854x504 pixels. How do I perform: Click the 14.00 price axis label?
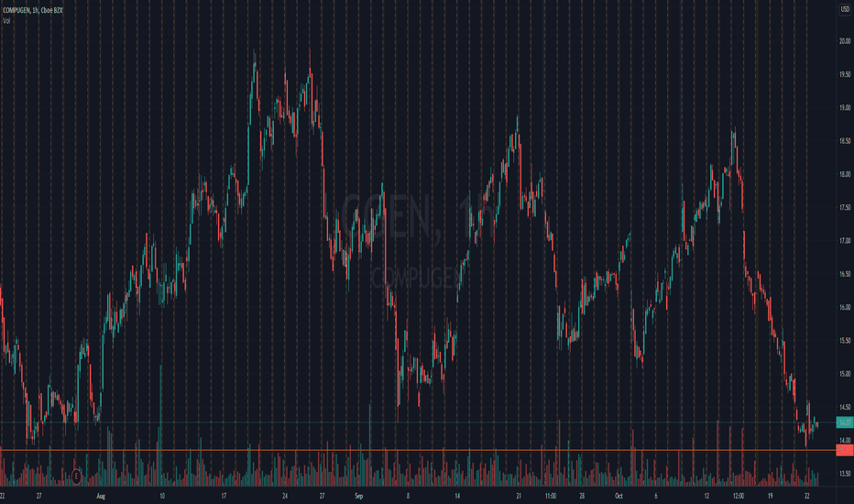pos(845,440)
